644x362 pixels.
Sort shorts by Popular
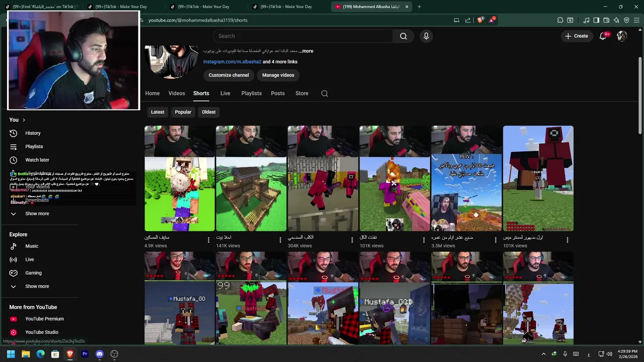pyautogui.click(x=183, y=112)
